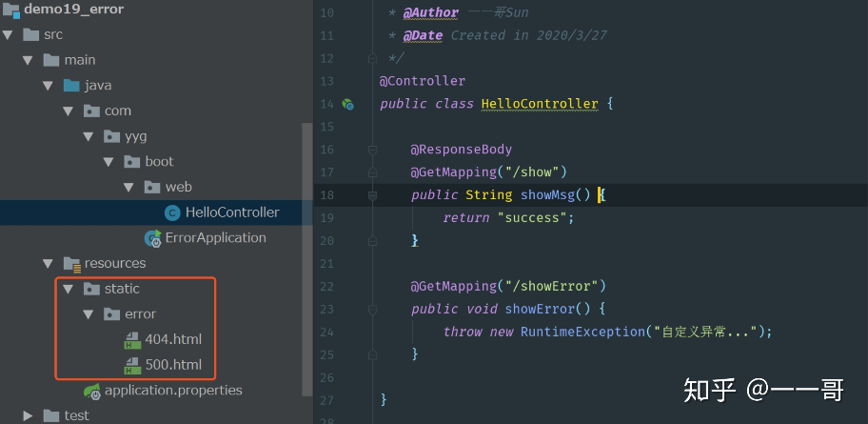
Task: Collapse the src folder
Action: pyautogui.click(x=8, y=34)
